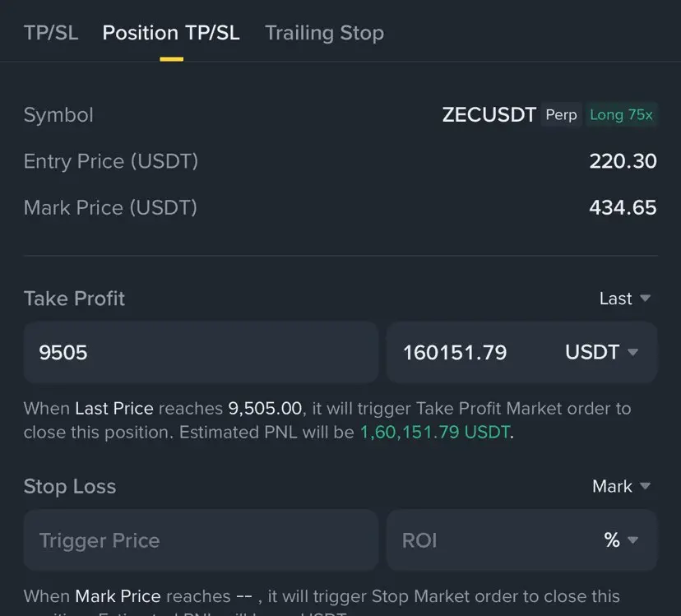Tap the Long 75x leverage badge
This screenshot has width=681, height=616.
coord(621,114)
